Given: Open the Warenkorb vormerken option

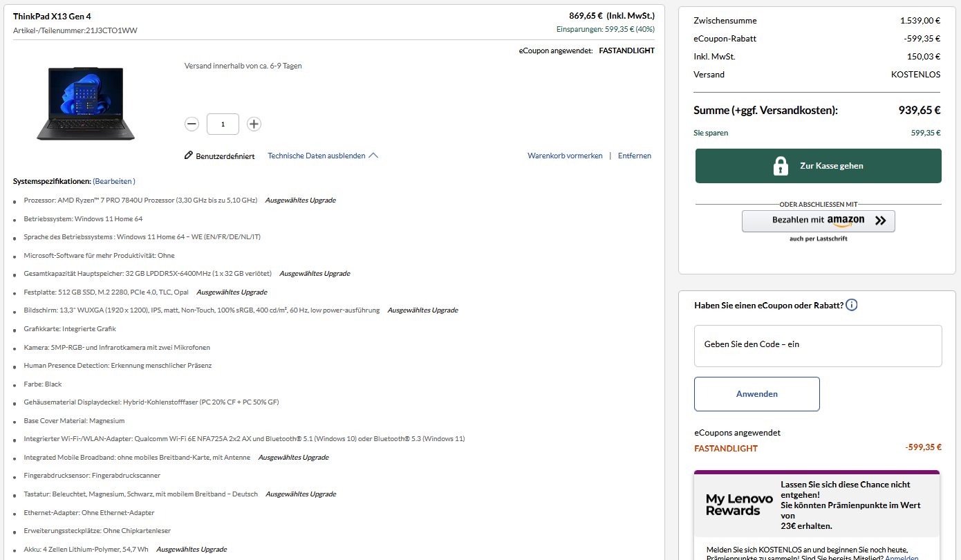Looking at the screenshot, I should pos(565,156).
